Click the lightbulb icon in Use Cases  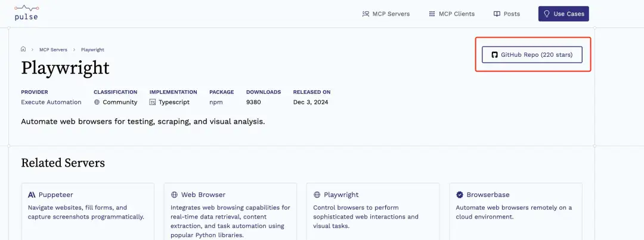point(547,14)
